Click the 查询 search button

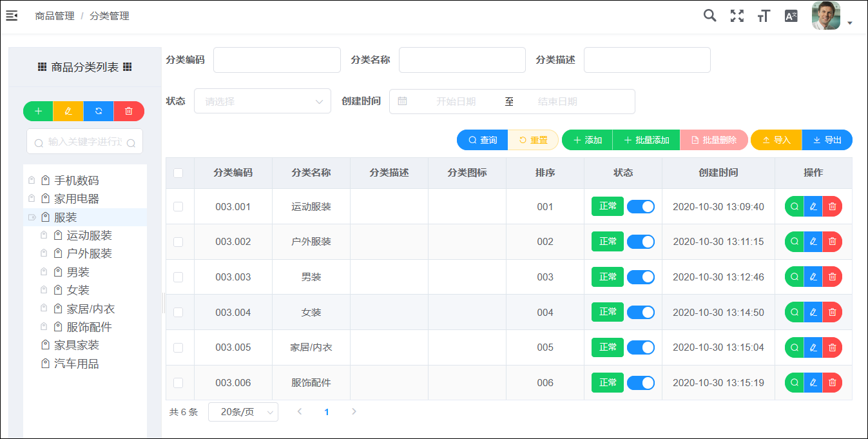point(482,140)
